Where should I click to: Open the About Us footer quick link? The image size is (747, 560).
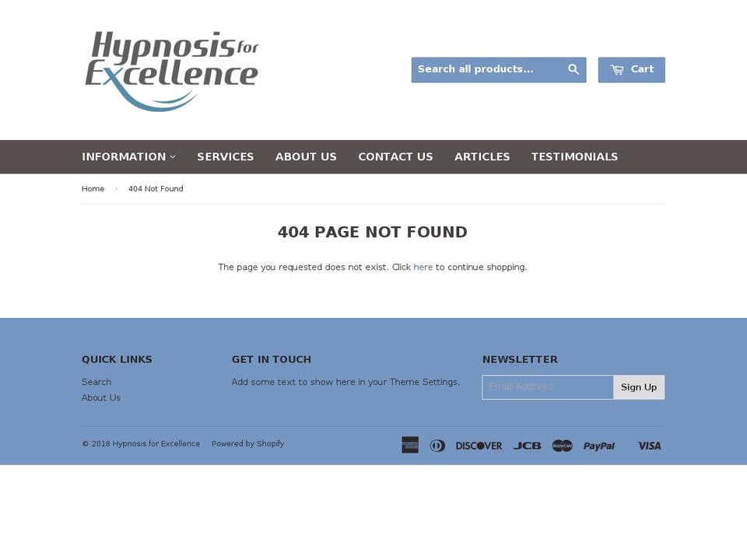point(101,397)
